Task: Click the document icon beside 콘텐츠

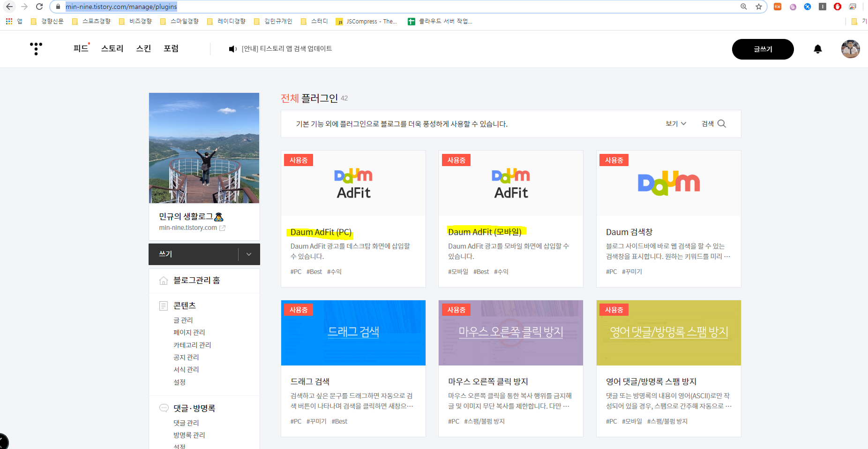Action: click(164, 306)
